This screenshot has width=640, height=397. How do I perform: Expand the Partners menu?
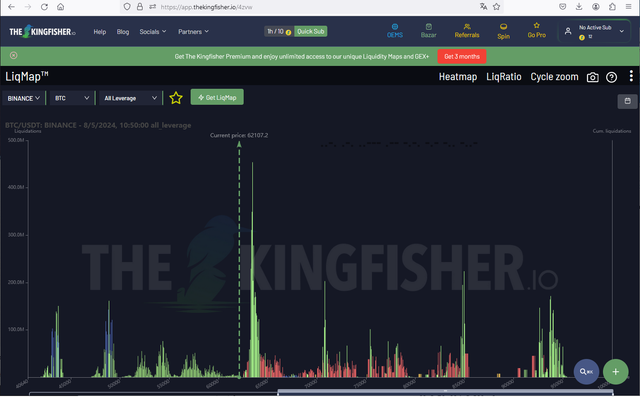(193, 31)
